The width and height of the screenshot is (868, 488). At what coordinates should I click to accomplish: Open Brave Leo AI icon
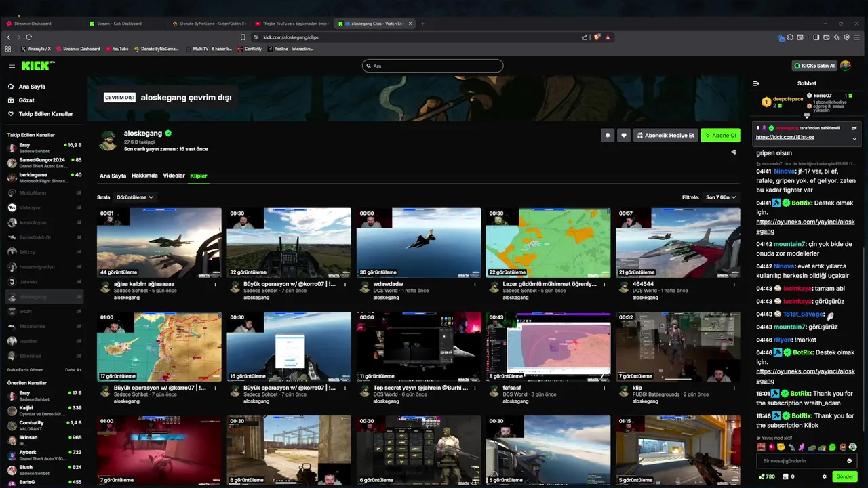[x=837, y=37]
